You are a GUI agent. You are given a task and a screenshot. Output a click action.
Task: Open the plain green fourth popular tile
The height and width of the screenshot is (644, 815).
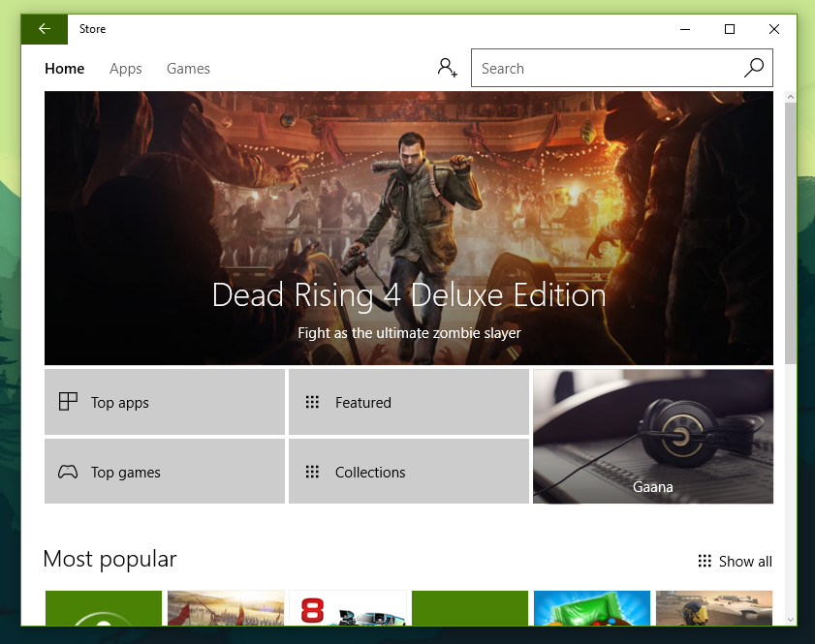[x=470, y=608]
